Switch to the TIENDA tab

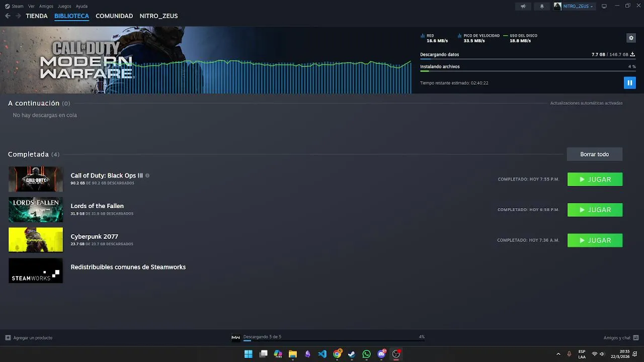point(37,16)
